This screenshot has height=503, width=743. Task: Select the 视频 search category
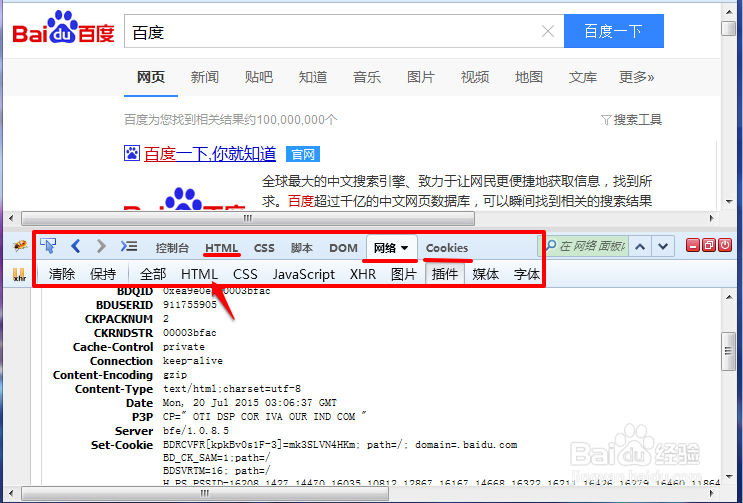(475, 77)
